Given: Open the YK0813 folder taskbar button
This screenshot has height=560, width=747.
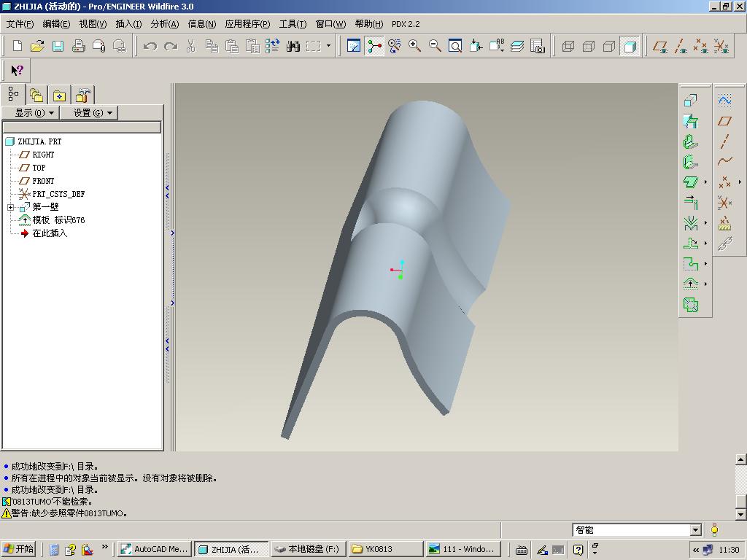Looking at the screenshot, I should click(x=385, y=549).
